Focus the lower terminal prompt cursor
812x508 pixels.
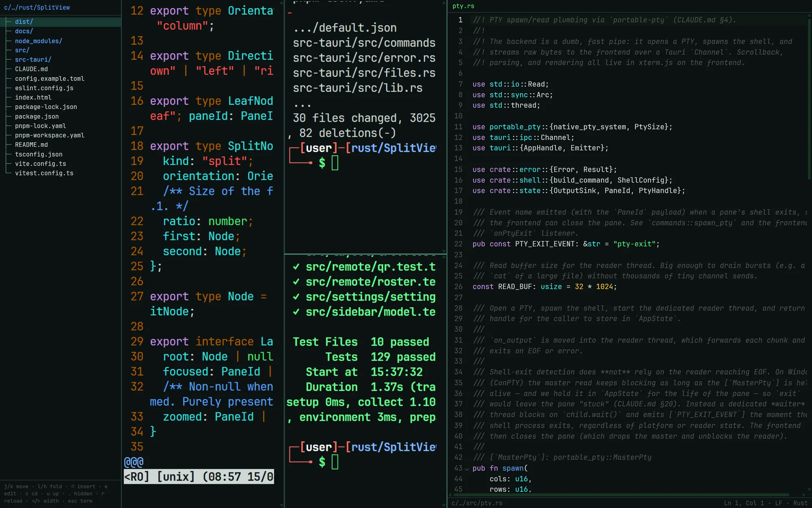335,462
